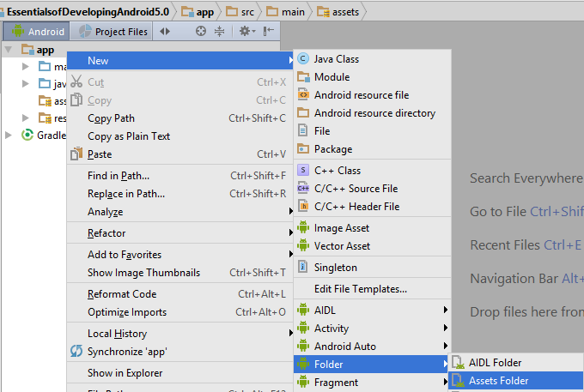Click the Android resource directory folder icon
The width and height of the screenshot is (584, 392).
303,112
